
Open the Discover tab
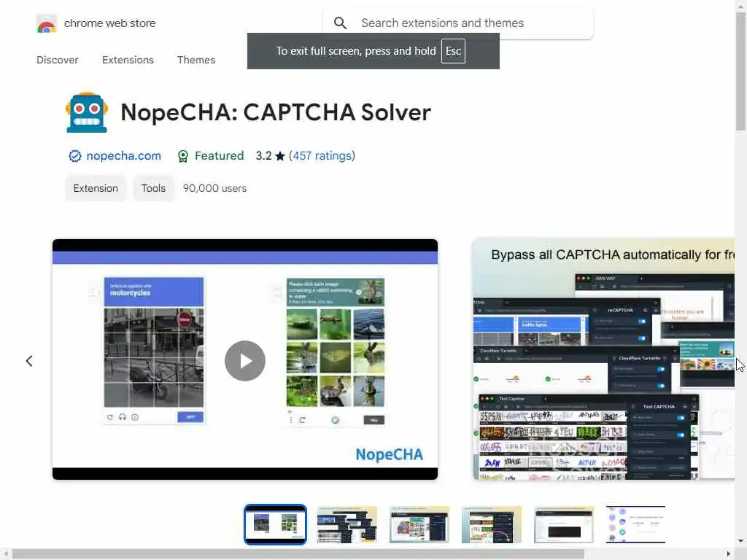57,60
